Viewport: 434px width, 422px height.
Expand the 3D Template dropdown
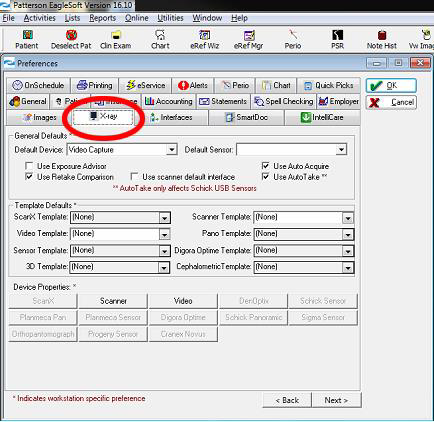click(x=164, y=268)
